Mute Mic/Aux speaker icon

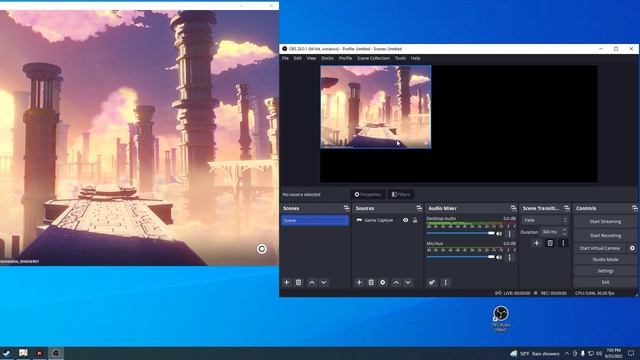tap(499, 257)
